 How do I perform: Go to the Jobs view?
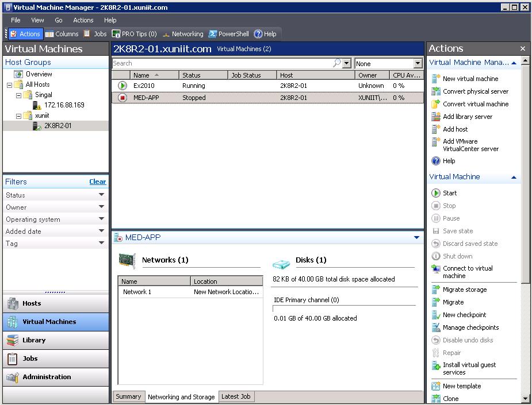pyautogui.click(x=56, y=358)
